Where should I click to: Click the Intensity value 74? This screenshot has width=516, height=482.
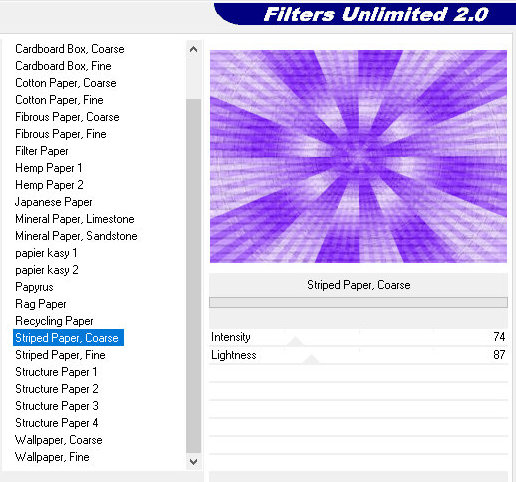(x=499, y=337)
